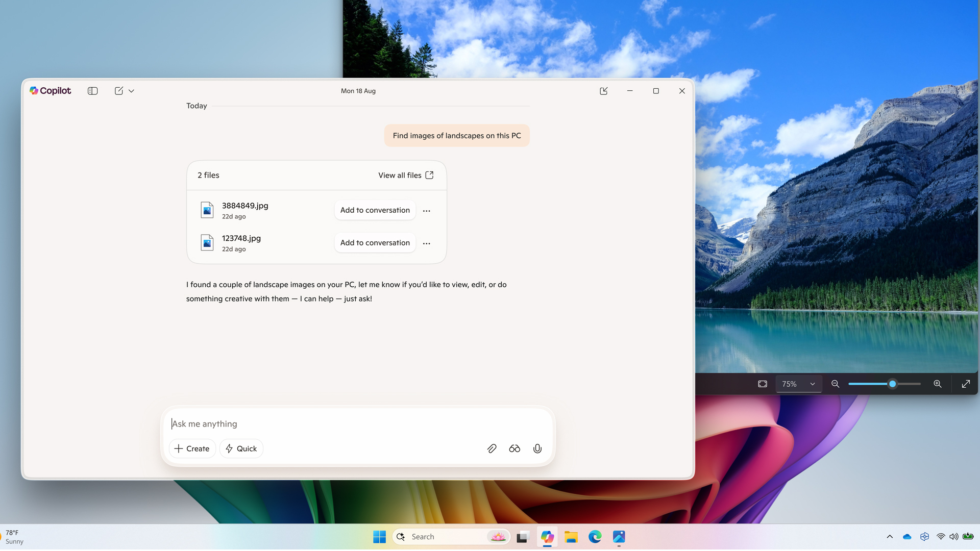Open the 75% zoom dropdown in Photos
980x551 pixels.
click(799, 384)
